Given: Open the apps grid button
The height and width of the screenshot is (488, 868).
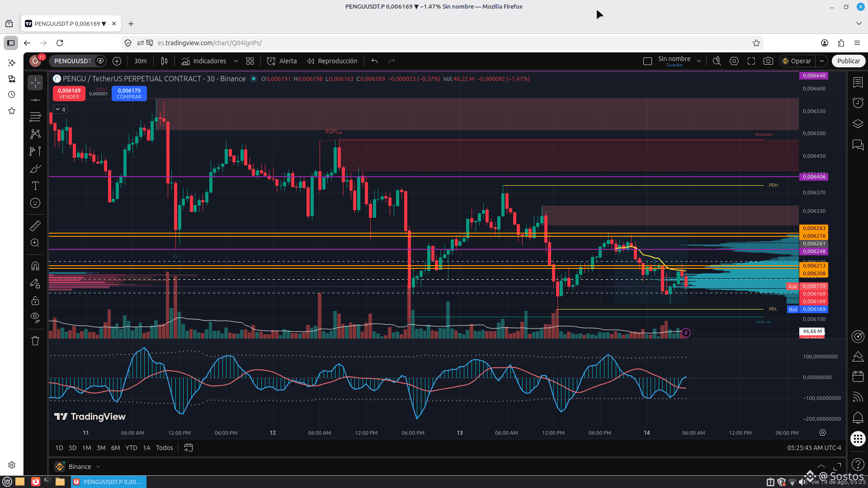Looking at the screenshot, I should click(x=858, y=439).
